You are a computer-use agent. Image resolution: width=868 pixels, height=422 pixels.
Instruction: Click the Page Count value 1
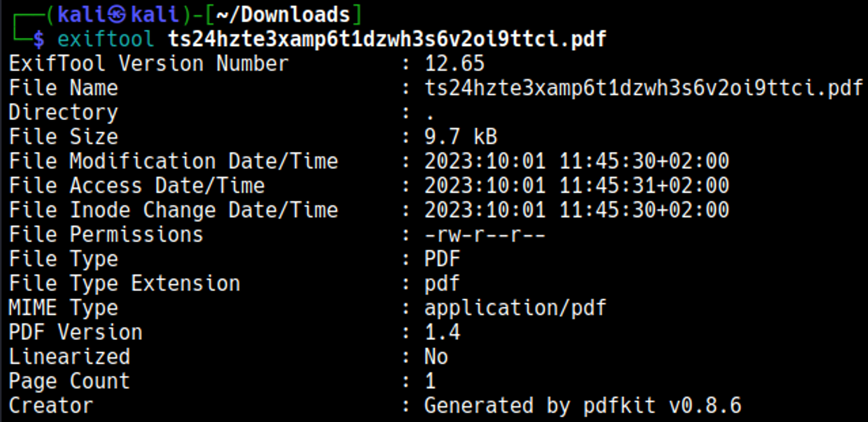(x=430, y=381)
